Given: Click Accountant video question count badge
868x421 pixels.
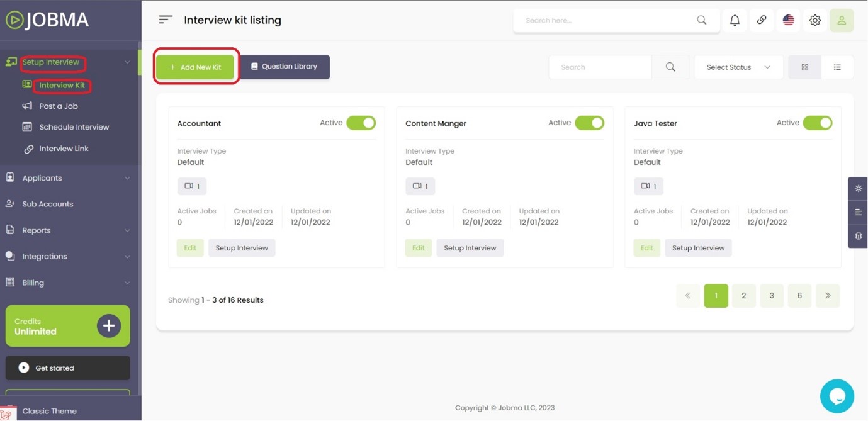Looking at the screenshot, I should pyautogui.click(x=192, y=186).
